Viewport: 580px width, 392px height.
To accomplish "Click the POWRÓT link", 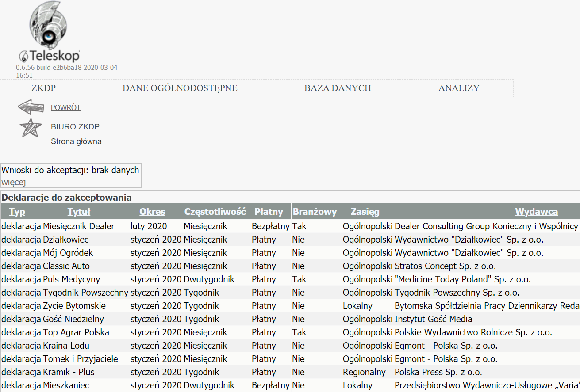I will [x=65, y=107].
